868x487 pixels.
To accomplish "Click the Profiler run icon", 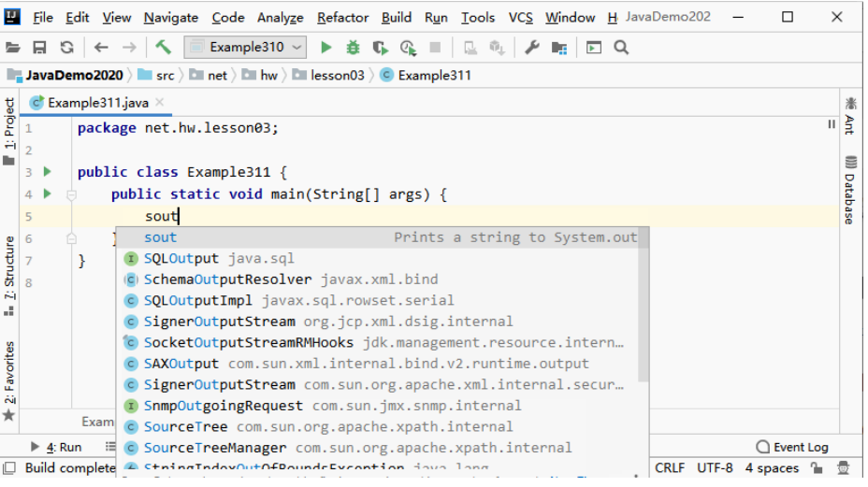I will pyautogui.click(x=408, y=49).
